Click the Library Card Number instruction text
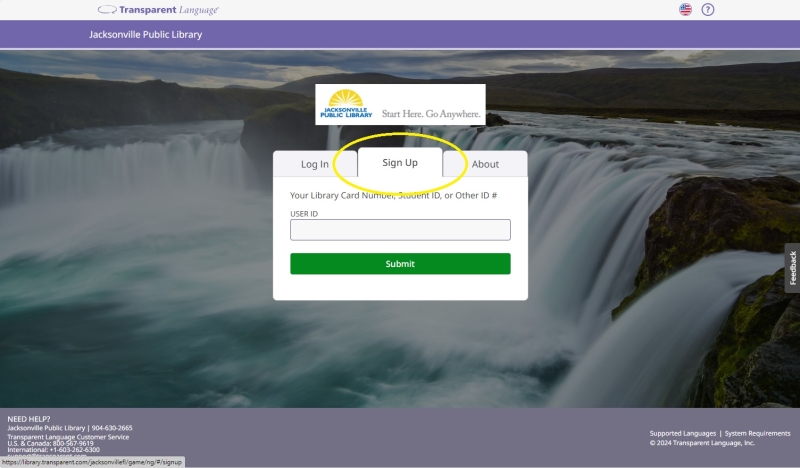 (x=393, y=195)
